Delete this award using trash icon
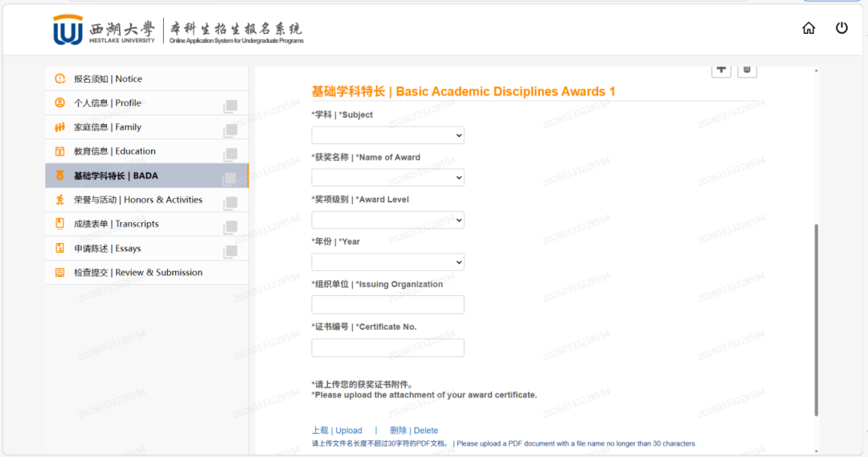The width and height of the screenshot is (868, 457). click(747, 70)
